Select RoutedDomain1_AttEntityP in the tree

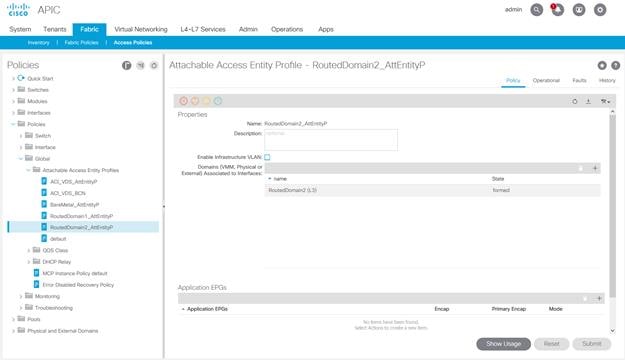81,216
